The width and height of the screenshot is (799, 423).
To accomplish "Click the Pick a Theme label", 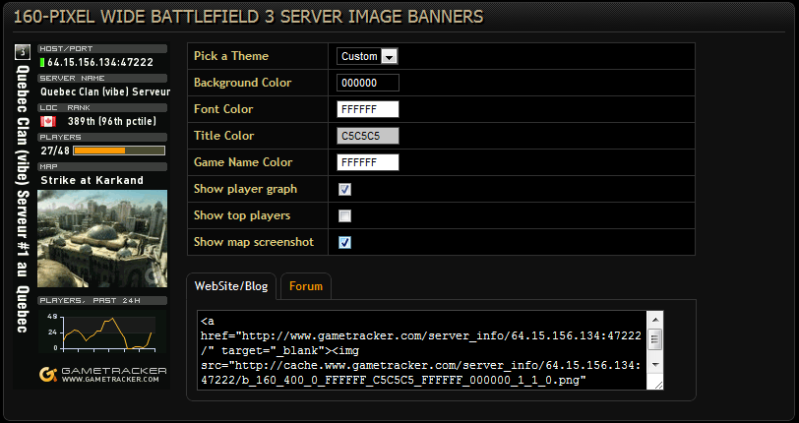I will (x=231, y=56).
